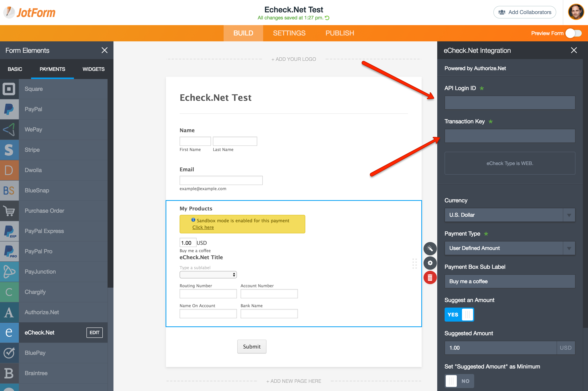Select the PayJunction icon

pos(9,272)
